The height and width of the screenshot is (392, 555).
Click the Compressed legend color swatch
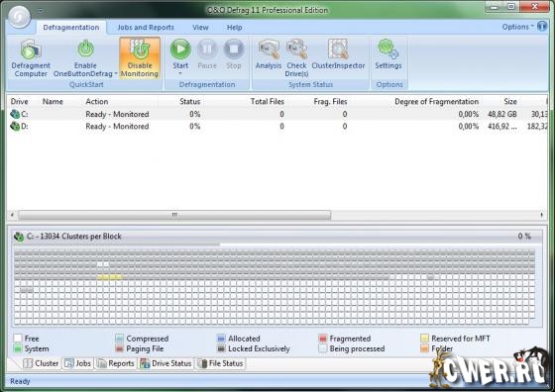[x=119, y=339]
